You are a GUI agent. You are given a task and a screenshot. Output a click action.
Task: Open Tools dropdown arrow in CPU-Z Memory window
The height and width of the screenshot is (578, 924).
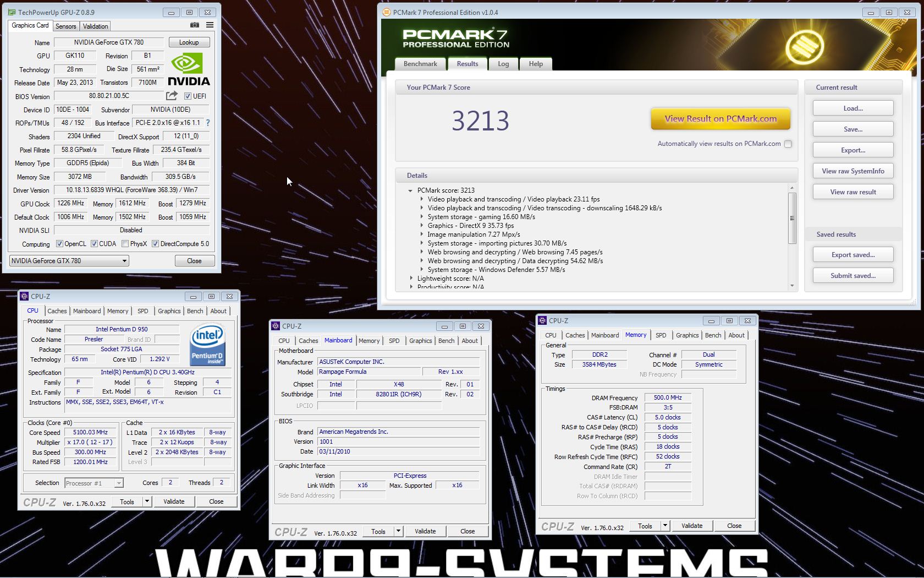tap(665, 526)
